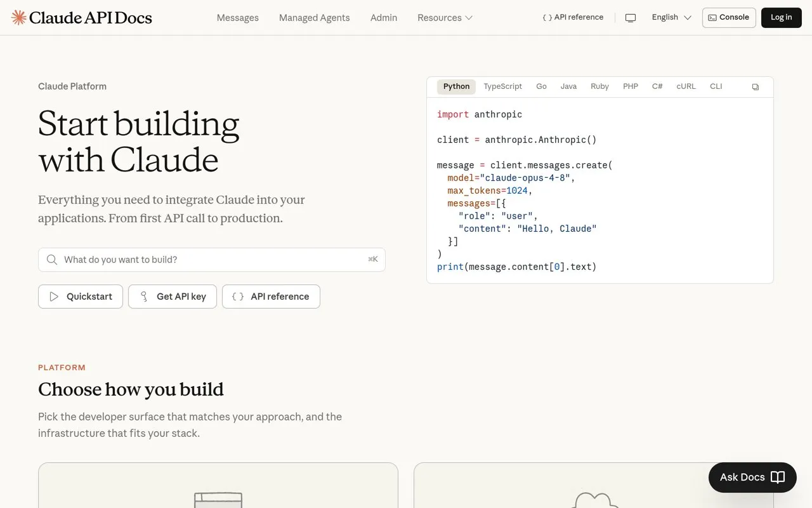Click the 'Choose how you build' heading
The image size is (812, 508).
click(131, 389)
